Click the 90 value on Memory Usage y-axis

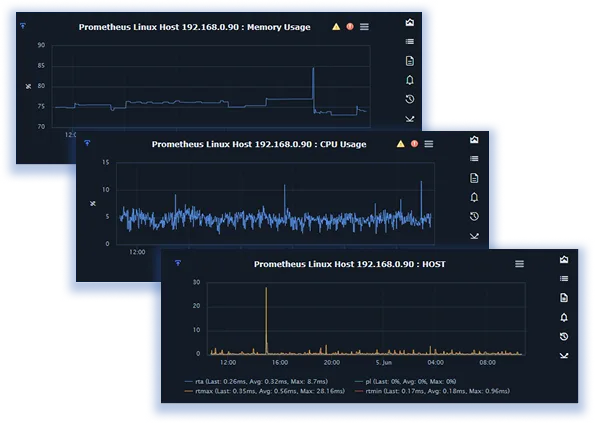coord(41,45)
